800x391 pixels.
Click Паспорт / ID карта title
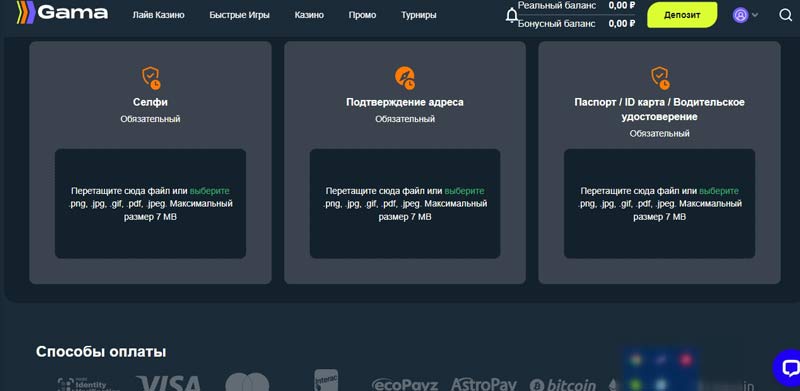[x=659, y=109]
